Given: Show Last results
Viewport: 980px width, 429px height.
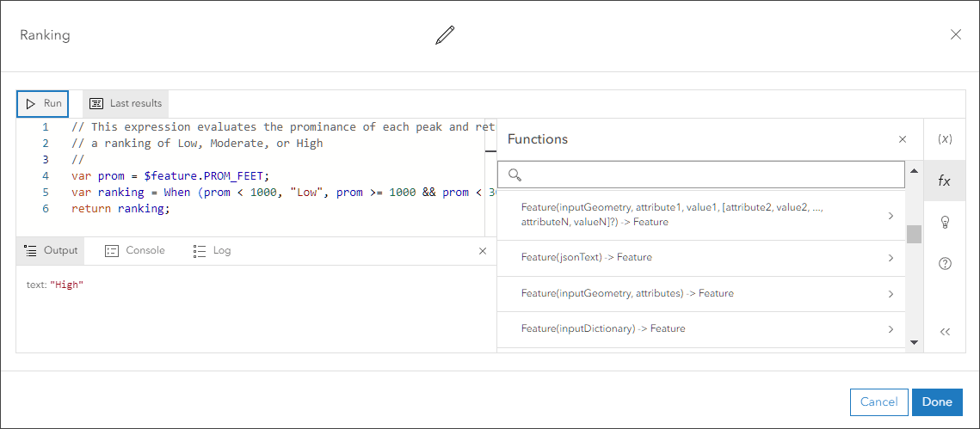Looking at the screenshot, I should coord(126,104).
